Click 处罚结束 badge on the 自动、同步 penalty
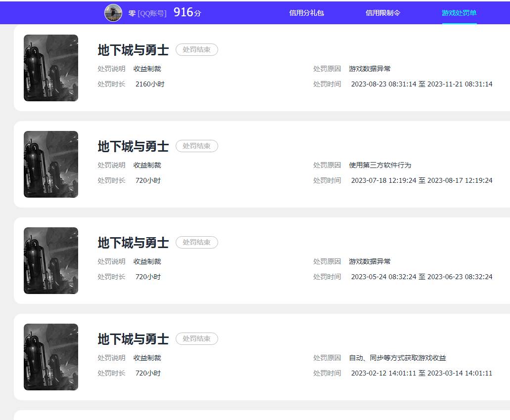This screenshot has width=510, height=420. pos(196,338)
